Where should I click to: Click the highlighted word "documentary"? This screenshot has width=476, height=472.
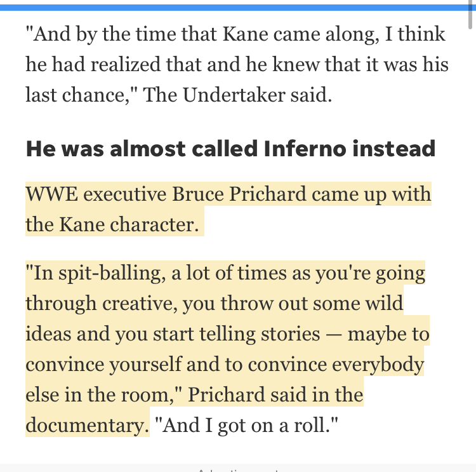[85, 425]
